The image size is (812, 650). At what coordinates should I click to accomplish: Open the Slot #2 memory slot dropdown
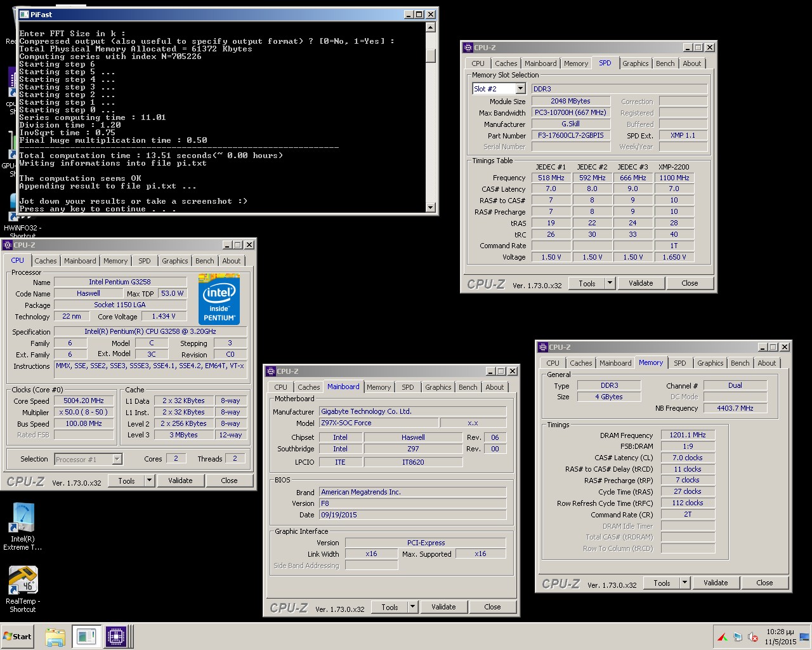[x=521, y=89]
